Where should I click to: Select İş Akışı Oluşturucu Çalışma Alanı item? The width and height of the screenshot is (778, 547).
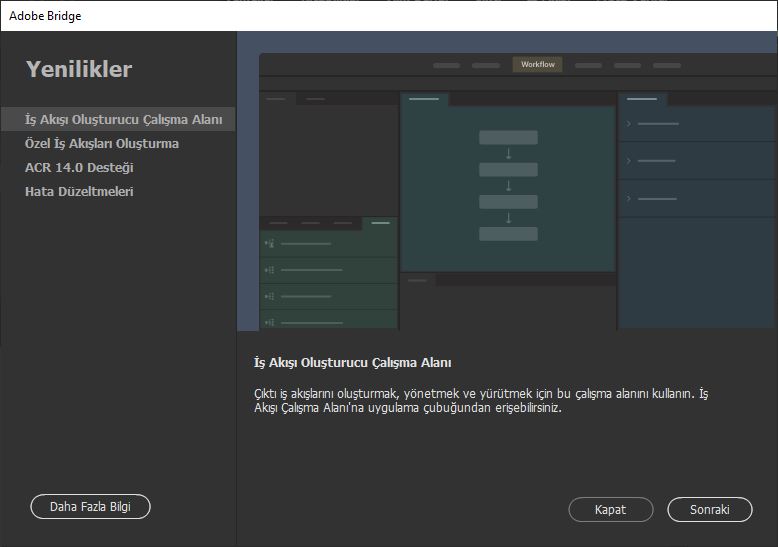tap(118, 120)
